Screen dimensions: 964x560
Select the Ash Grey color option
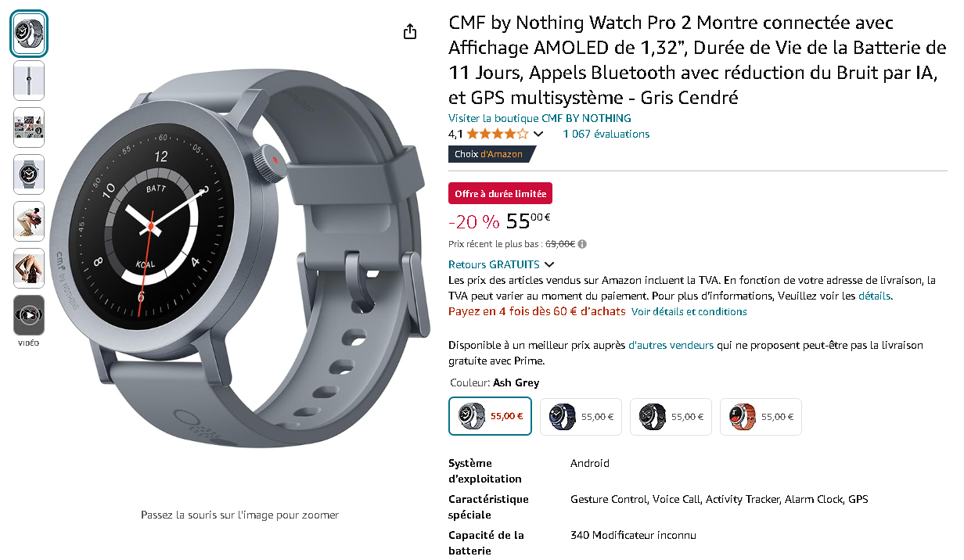(x=491, y=416)
